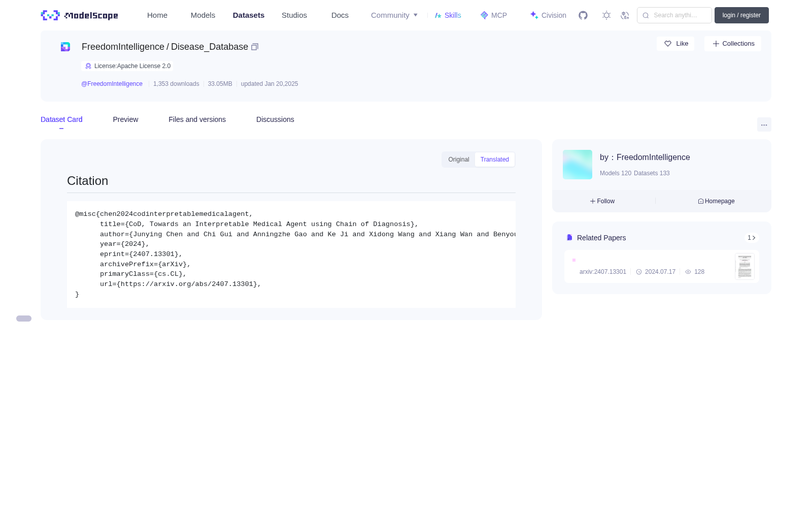The width and height of the screenshot is (812, 508).
Task: Open Datasets in navigation
Action: click(x=249, y=15)
